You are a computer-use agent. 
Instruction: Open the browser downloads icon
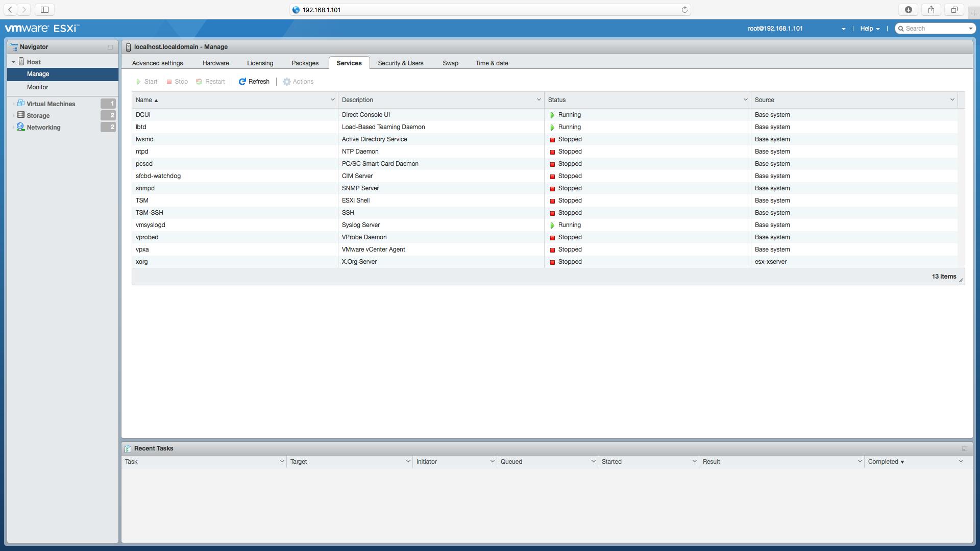909,10
